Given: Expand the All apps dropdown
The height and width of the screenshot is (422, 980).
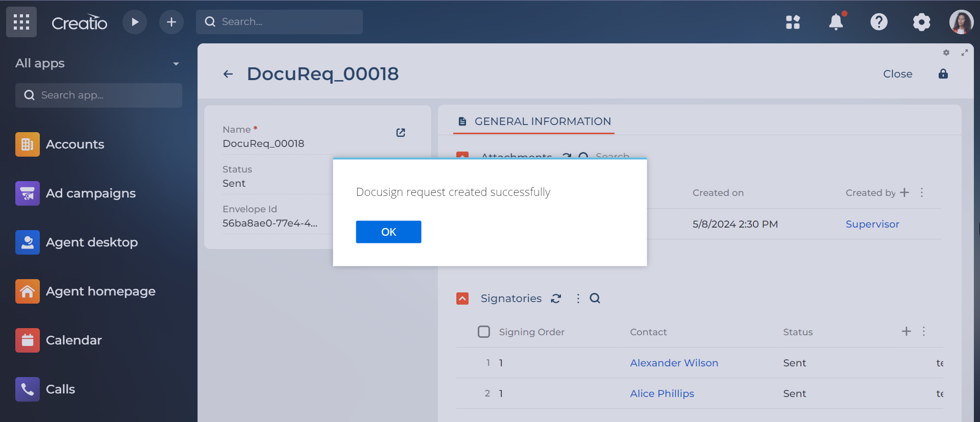Looking at the screenshot, I should click(97, 63).
